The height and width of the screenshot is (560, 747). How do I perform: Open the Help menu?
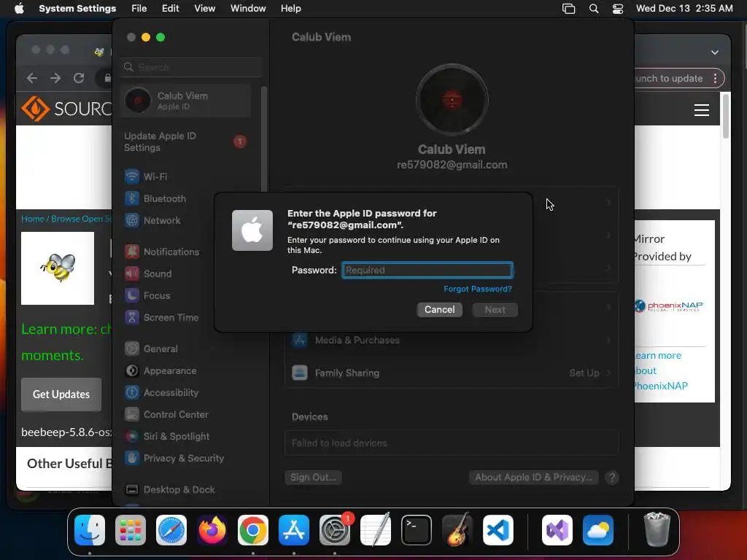tap(290, 9)
